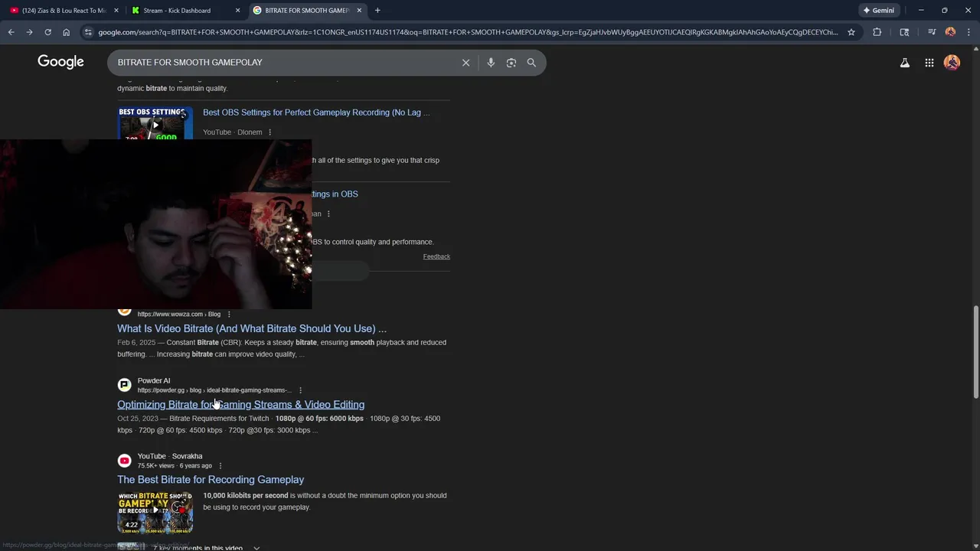Submit search with magnifying glass icon
The image size is (980, 551).
click(531, 63)
